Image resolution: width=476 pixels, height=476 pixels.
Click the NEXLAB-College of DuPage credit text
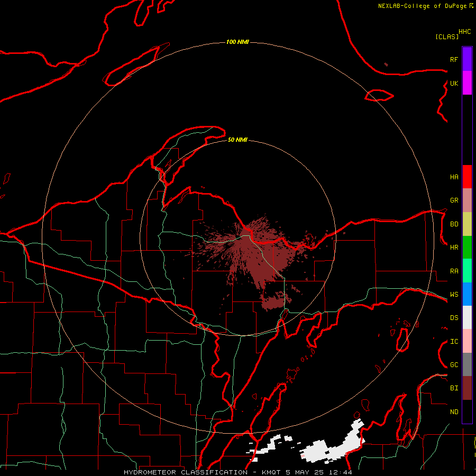422,6
